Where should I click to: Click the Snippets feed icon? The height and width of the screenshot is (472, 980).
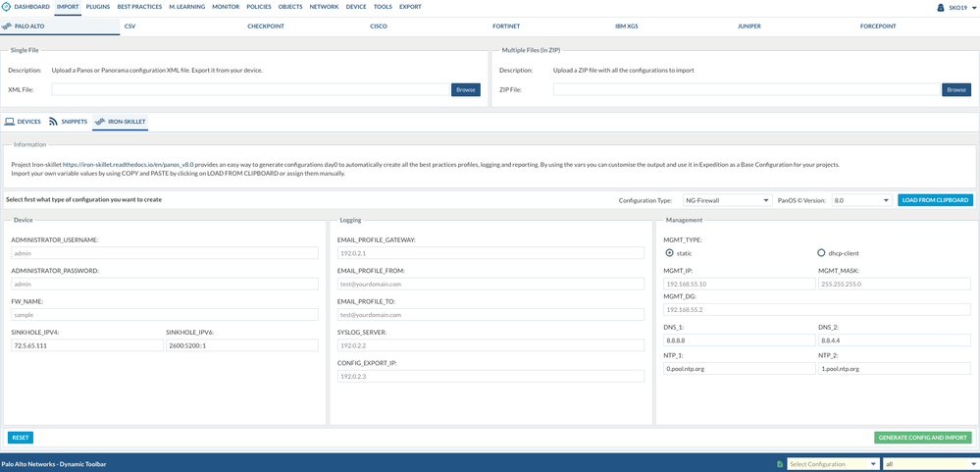pos(53,122)
